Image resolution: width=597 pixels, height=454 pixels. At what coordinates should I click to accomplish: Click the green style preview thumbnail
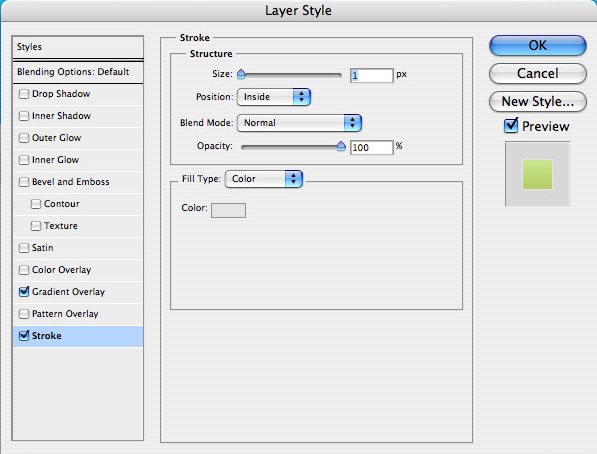537,174
